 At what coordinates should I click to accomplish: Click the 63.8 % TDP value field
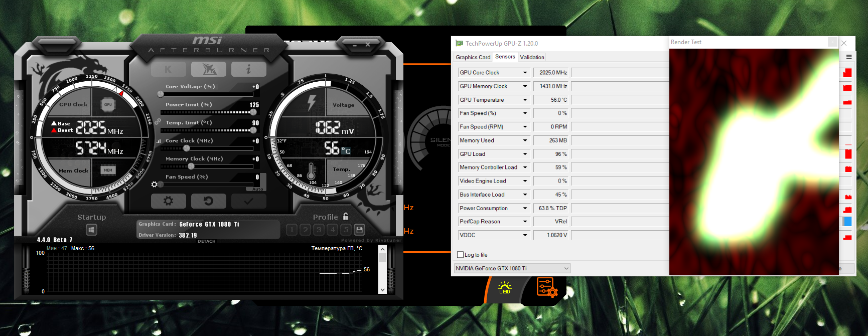(551, 208)
